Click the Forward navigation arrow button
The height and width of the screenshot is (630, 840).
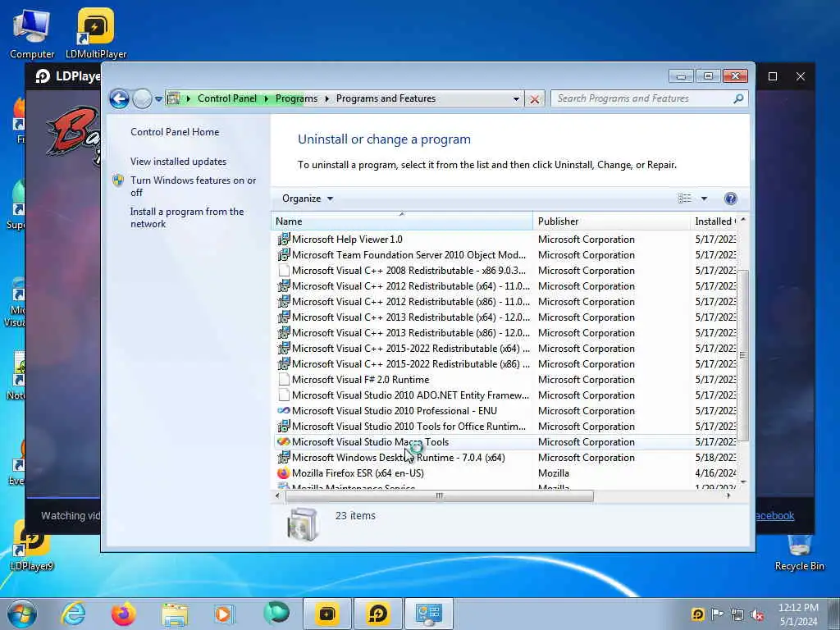pos(142,98)
